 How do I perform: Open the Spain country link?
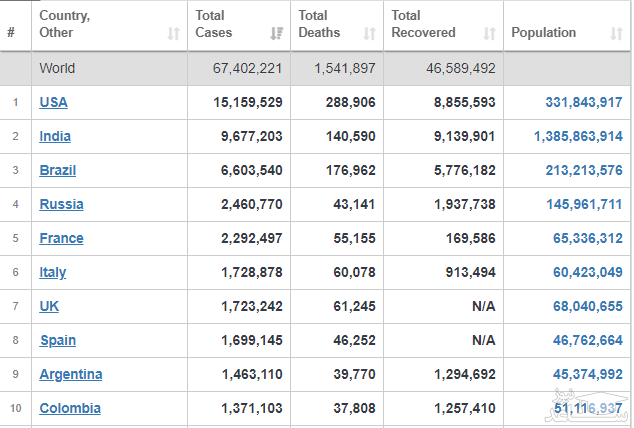pos(57,340)
